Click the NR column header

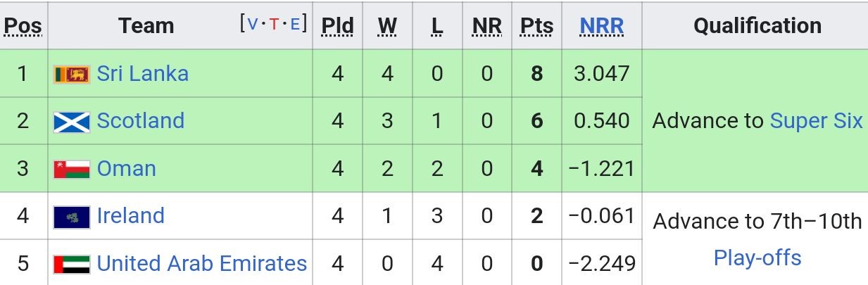point(487,26)
